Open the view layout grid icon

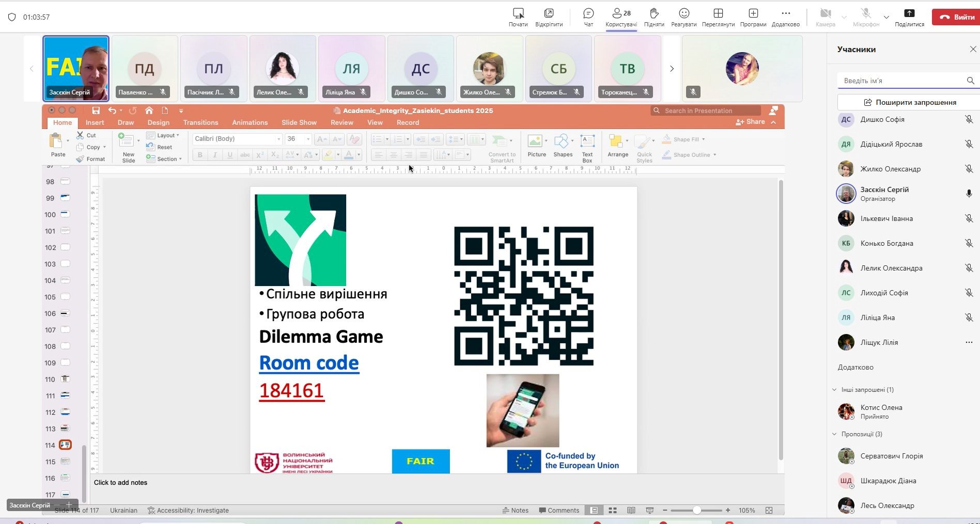718,17
